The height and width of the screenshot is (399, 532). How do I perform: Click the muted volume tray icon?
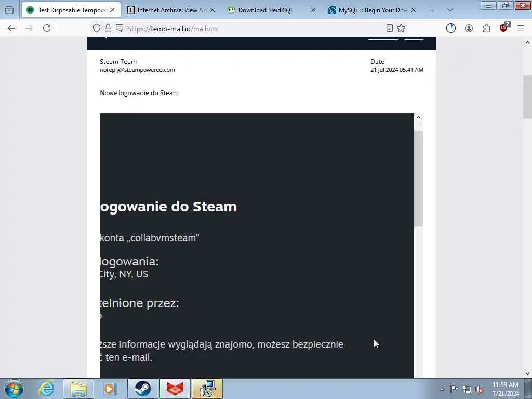pos(480,389)
